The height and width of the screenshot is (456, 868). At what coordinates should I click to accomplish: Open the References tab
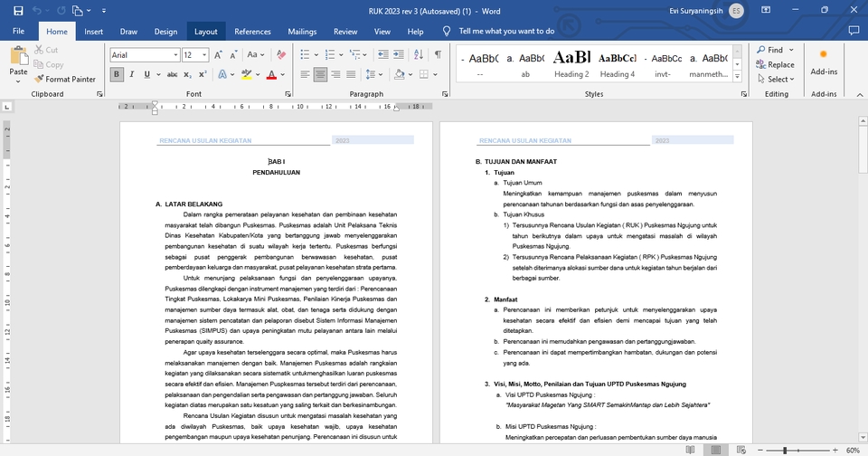[x=252, y=31]
